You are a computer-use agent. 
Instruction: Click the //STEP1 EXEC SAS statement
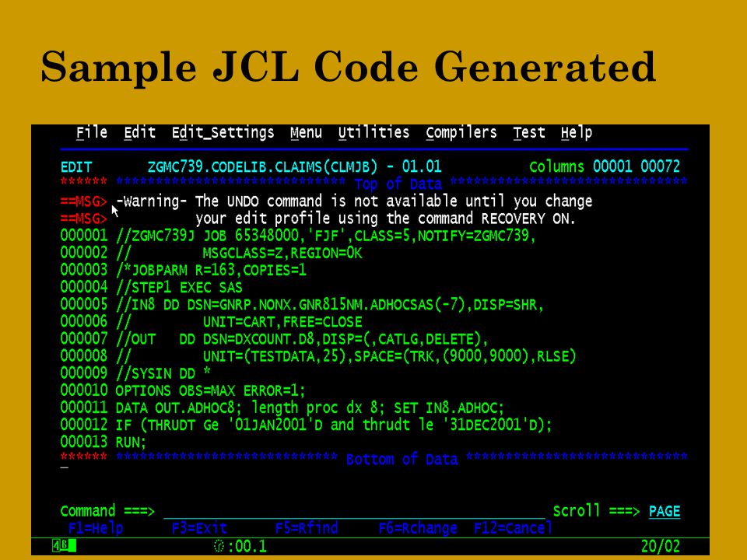coord(179,288)
